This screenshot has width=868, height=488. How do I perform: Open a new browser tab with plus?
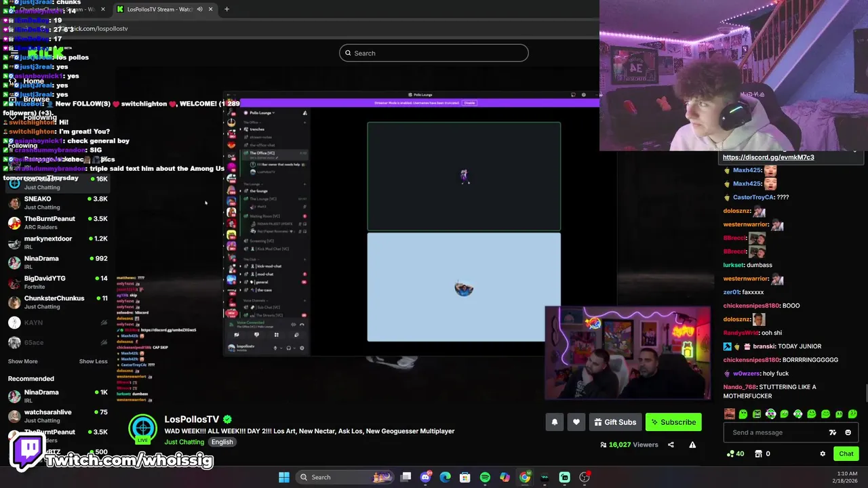(x=226, y=9)
